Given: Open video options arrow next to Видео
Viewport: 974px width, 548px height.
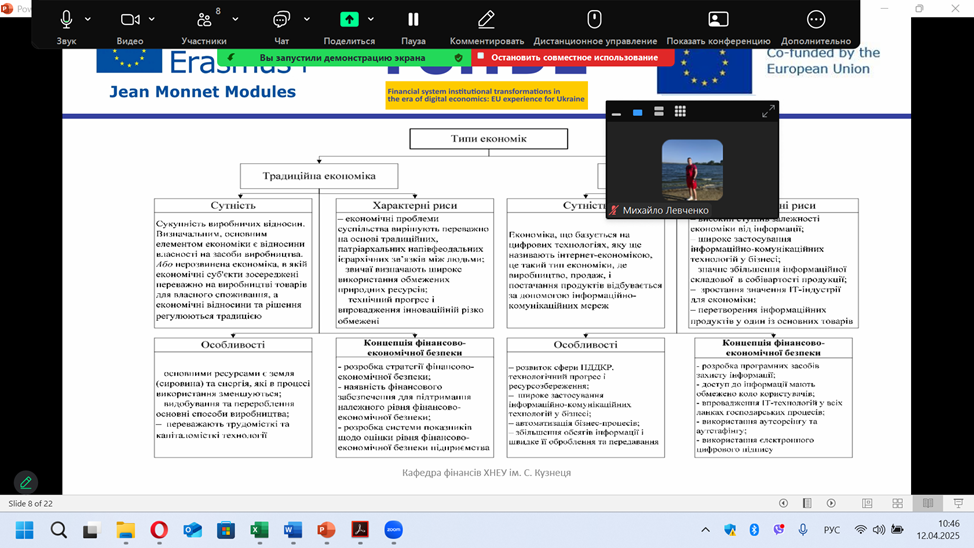Looking at the screenshot, I should (152, 19).
